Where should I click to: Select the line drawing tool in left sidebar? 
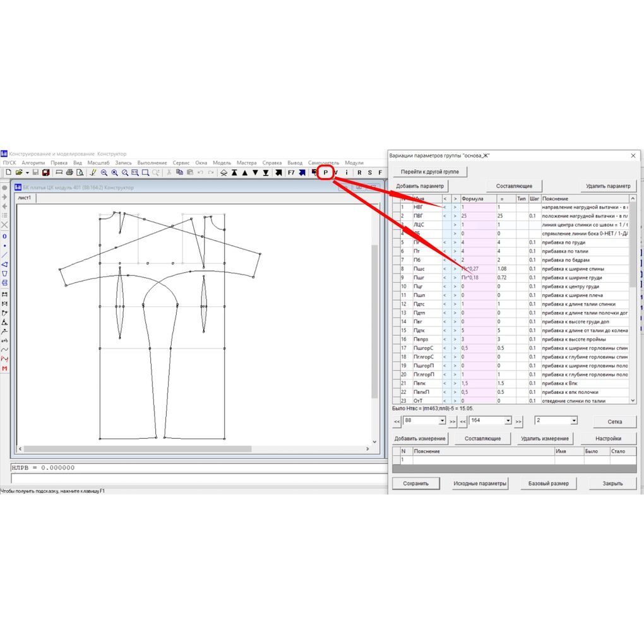[x=5, y=254]
